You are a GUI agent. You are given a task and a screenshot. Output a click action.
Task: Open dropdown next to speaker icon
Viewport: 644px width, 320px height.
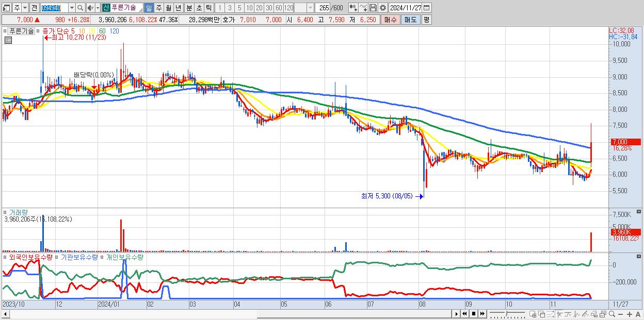point(98,8)
